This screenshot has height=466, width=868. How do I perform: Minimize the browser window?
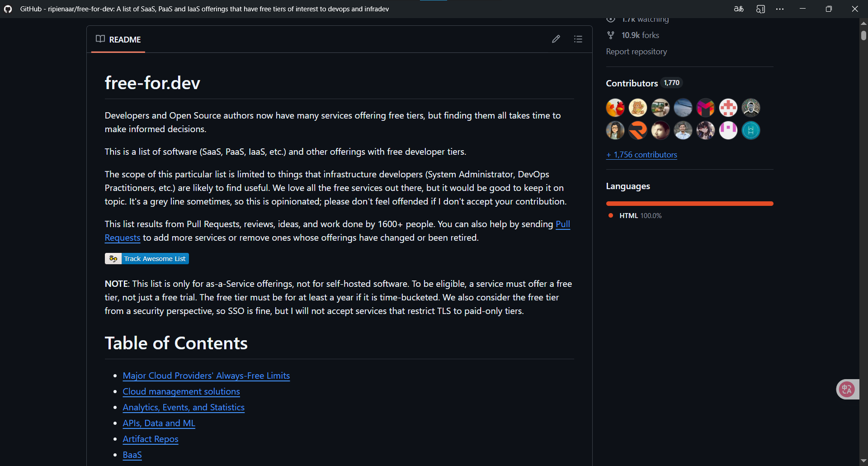click(x=802, y=9)
